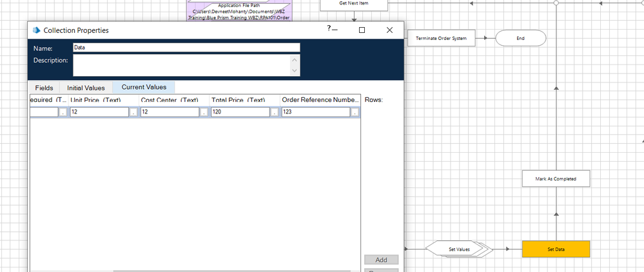Open the ellipsis button beside Total Price value
Viewport: 644px width, 272px height.
tap(275, 112)
